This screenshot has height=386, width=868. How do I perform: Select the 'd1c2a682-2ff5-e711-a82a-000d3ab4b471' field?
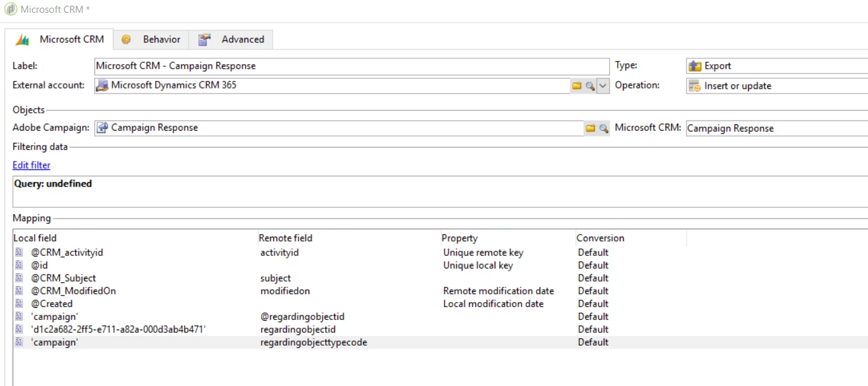(x=118, y=330)
